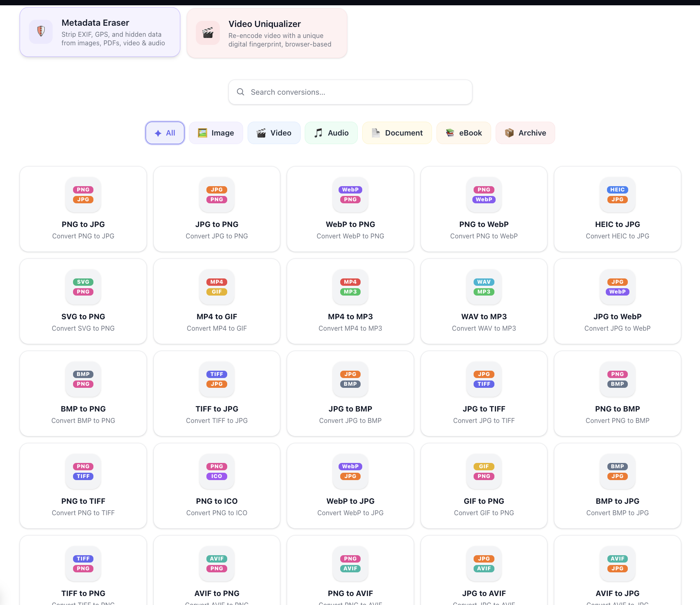
Task: Click the PNG to JPG format icon
Action: point(83,195)
